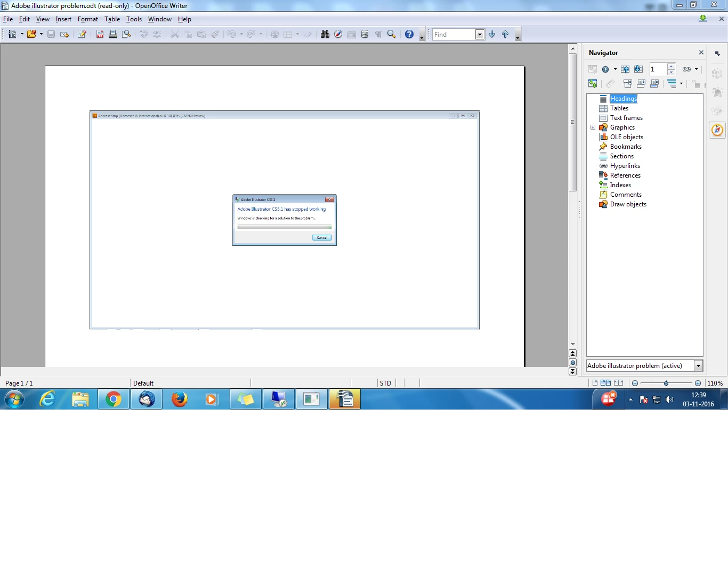This screenshot has width=728, height=561.
Task: Click the Open file folder icon
Action: click(x=31, y=34)
